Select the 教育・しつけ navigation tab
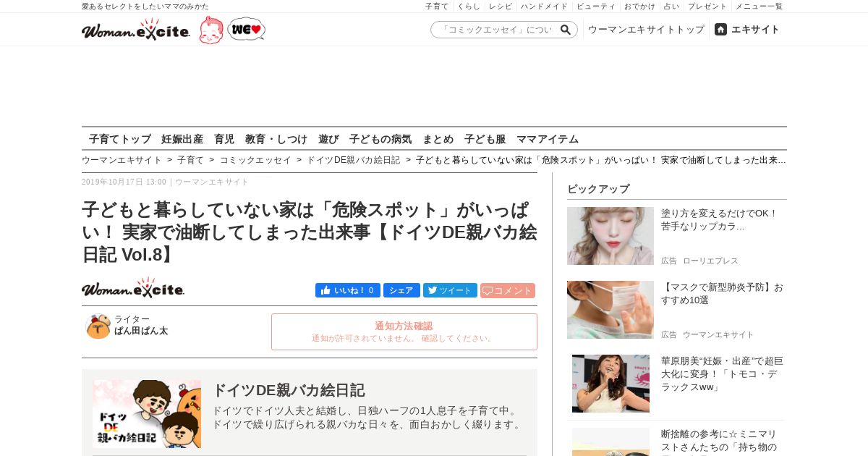Screen dimensions: 868x456 pyautogui.click(x=276, y=139)
